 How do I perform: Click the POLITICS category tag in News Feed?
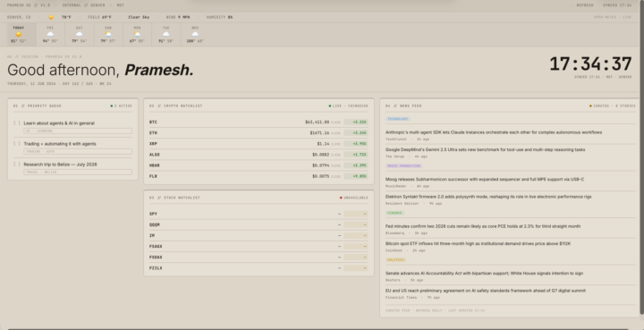[396, 260]
